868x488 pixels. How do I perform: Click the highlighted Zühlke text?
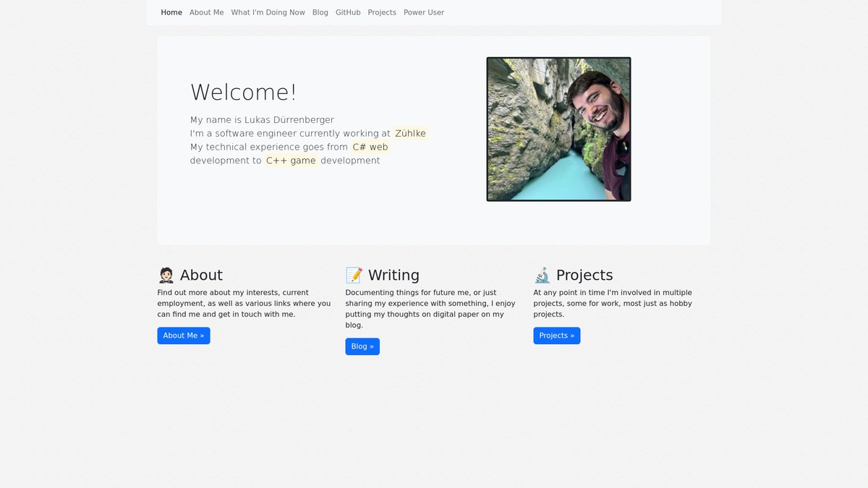tap(410, 133)
